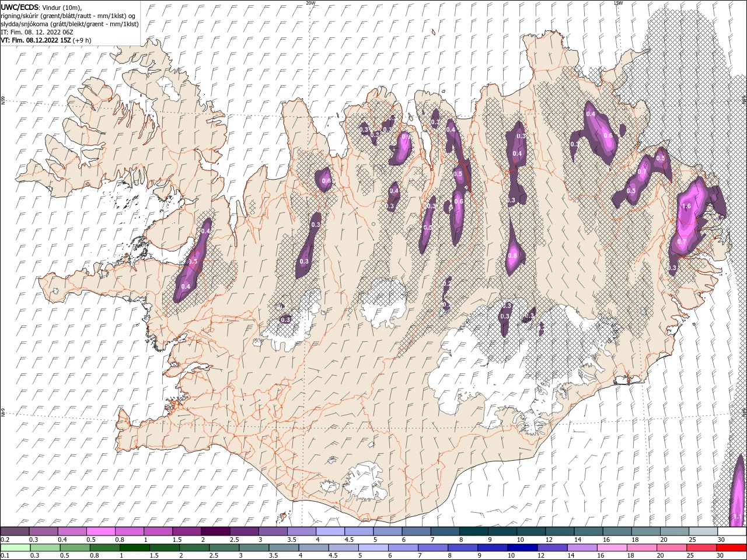
Task: Pick the snow scale swatch between 4 and 4.5
Action: click(329, 531)
